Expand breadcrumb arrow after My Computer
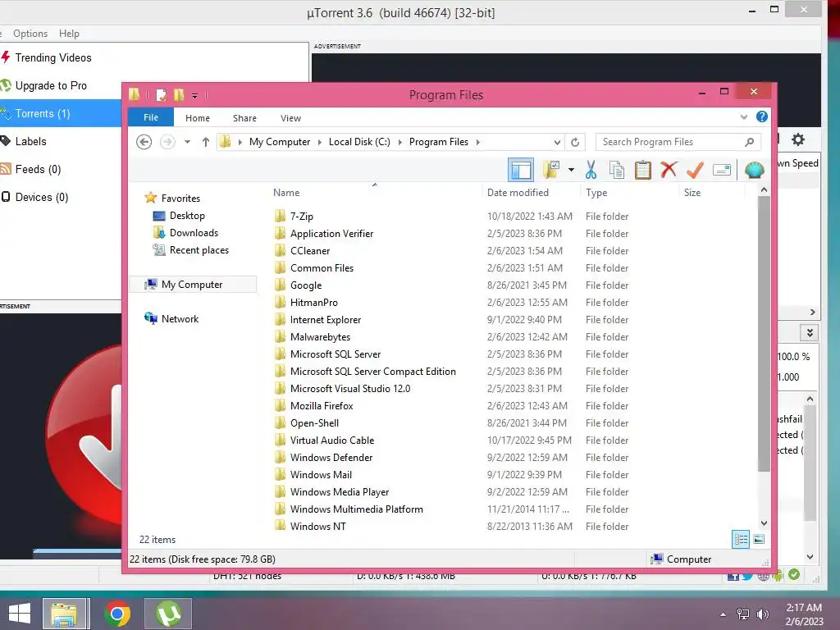This screenshot has height=630, width=840. click(x=320, y=142)
